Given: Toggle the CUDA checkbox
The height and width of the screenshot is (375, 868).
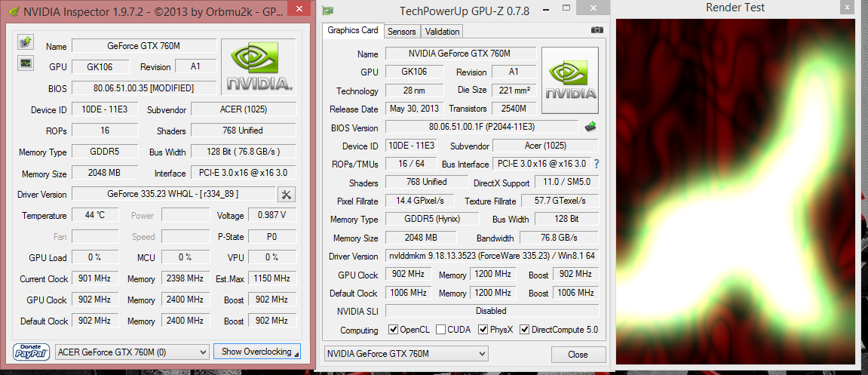Looking at the screenshot, I should pos(440,330).
